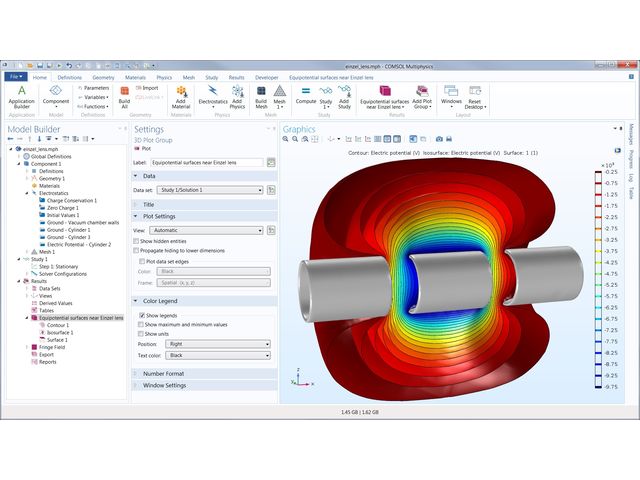Click the Add Material icon
The height and width of the screenshot is (480, 640).
coord(181,96)
